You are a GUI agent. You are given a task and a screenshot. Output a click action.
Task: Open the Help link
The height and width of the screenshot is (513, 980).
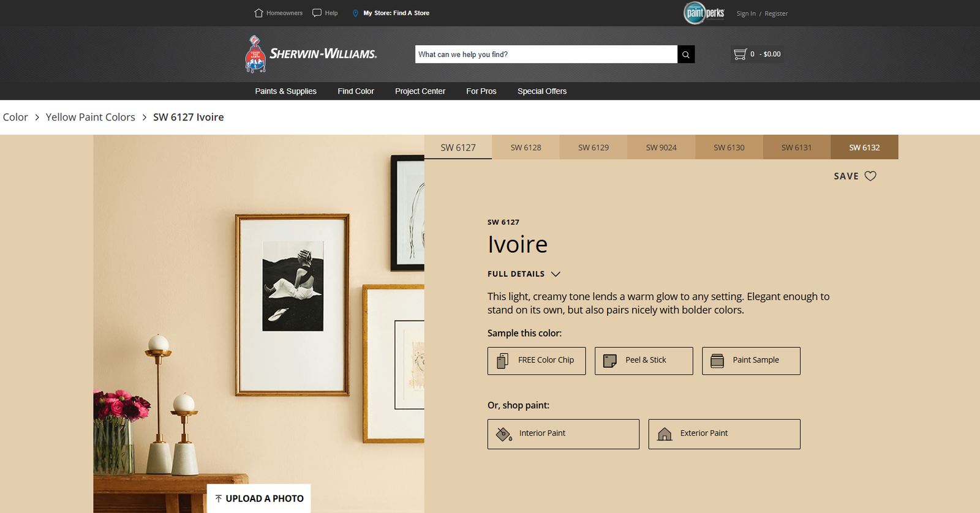[x=331, y=13]
